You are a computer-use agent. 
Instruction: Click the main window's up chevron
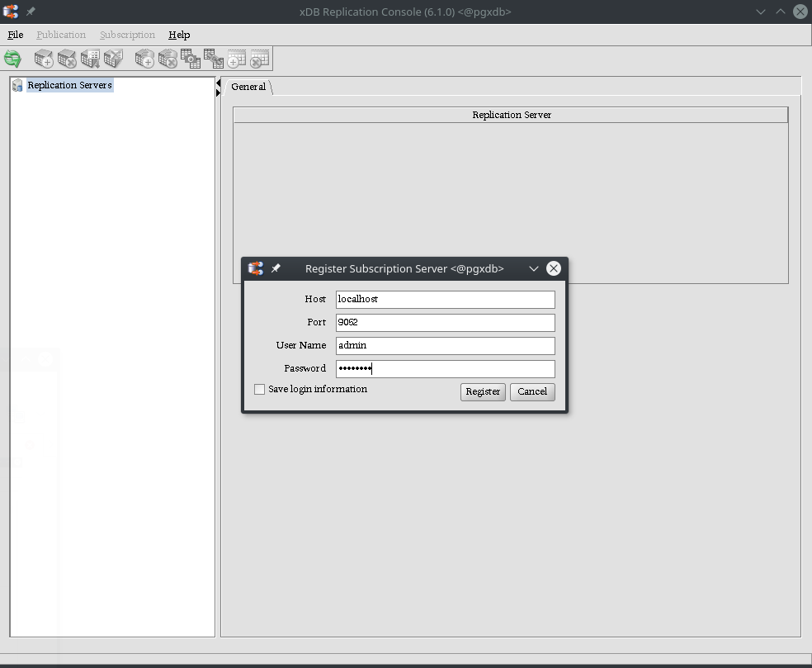781,12
